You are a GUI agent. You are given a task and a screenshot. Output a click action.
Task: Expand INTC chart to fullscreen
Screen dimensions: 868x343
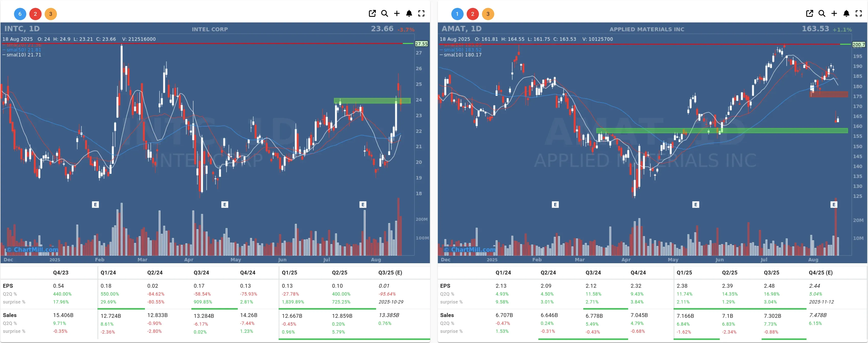tap(421, 14)
